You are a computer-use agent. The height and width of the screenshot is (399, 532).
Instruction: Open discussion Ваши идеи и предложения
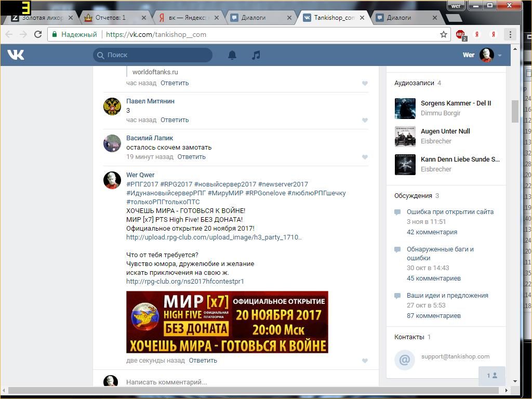pos(447,296)
